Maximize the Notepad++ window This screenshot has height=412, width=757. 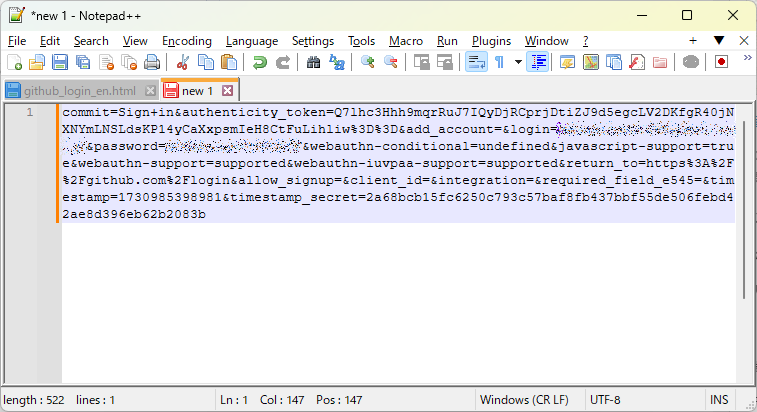coord(687,15)
